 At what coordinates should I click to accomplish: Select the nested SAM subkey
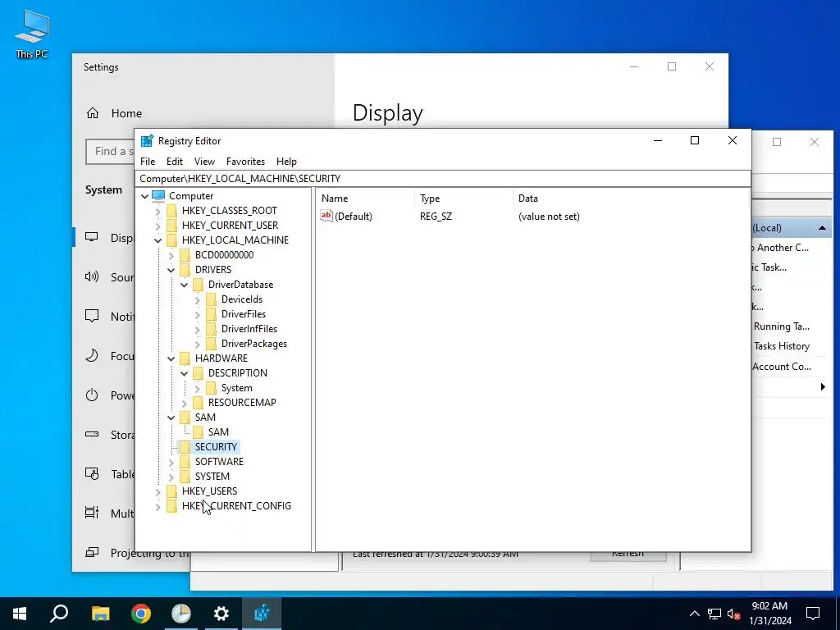218,431
